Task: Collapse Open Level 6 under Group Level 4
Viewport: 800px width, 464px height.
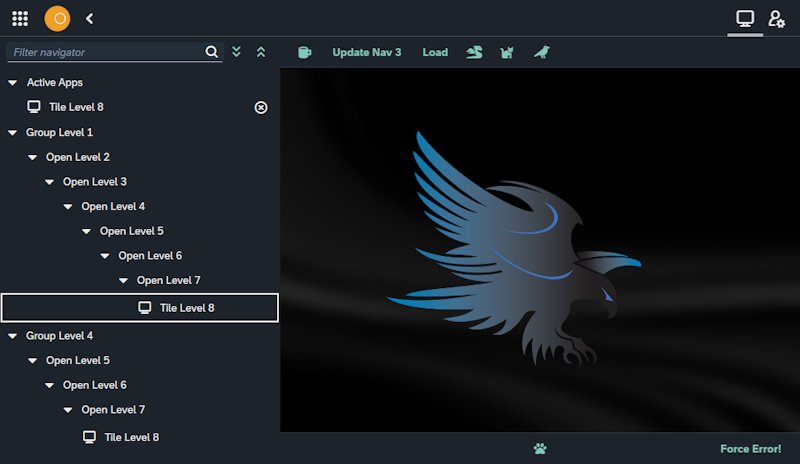Action: [x=49, y=385]
